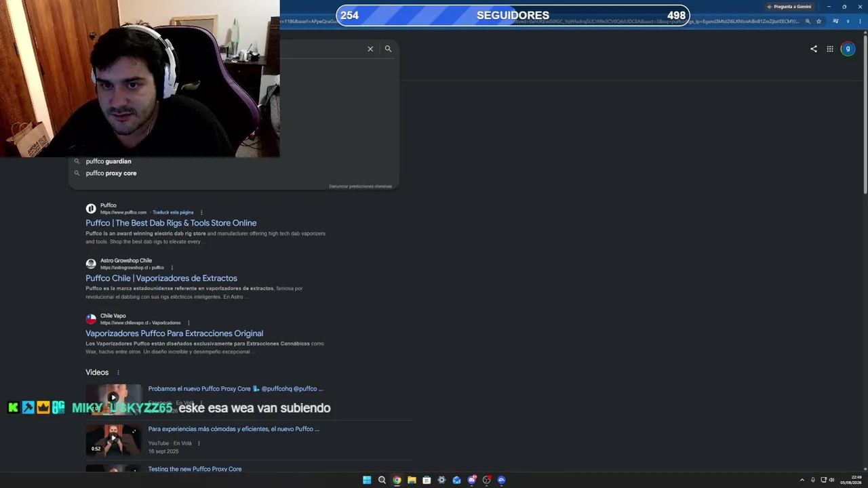This screenshot has height=488, width=868.
Task: Open Windows taskbar search
Action: click(382, 480)
